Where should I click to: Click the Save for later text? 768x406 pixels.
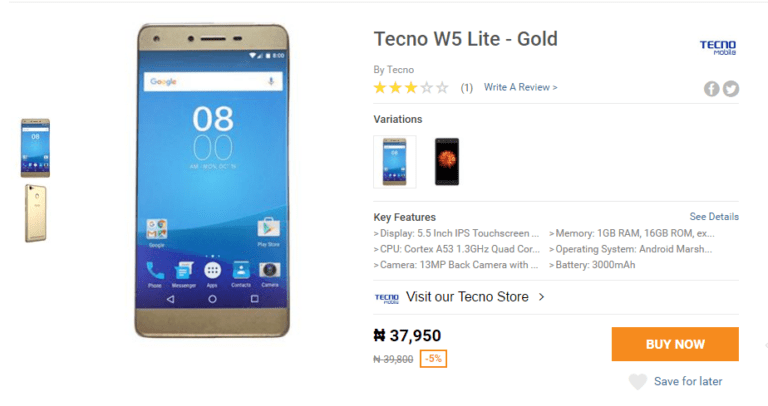coord(688,381)
